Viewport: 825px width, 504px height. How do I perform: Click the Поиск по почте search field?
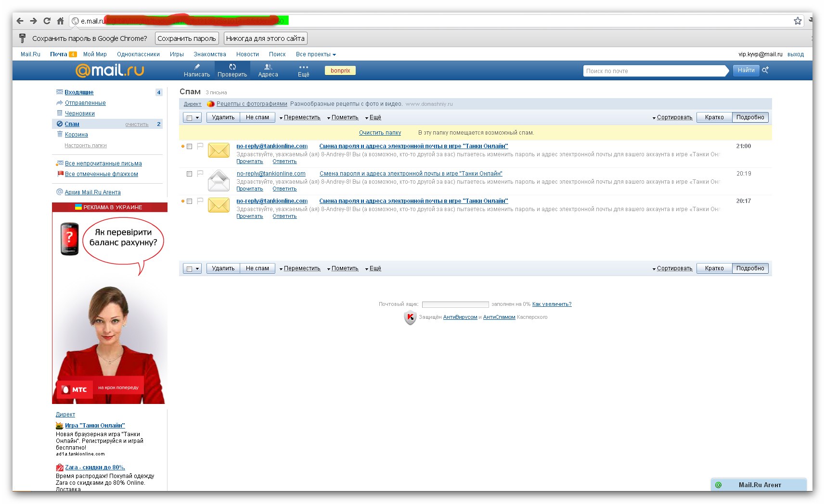tap(655, 71)
